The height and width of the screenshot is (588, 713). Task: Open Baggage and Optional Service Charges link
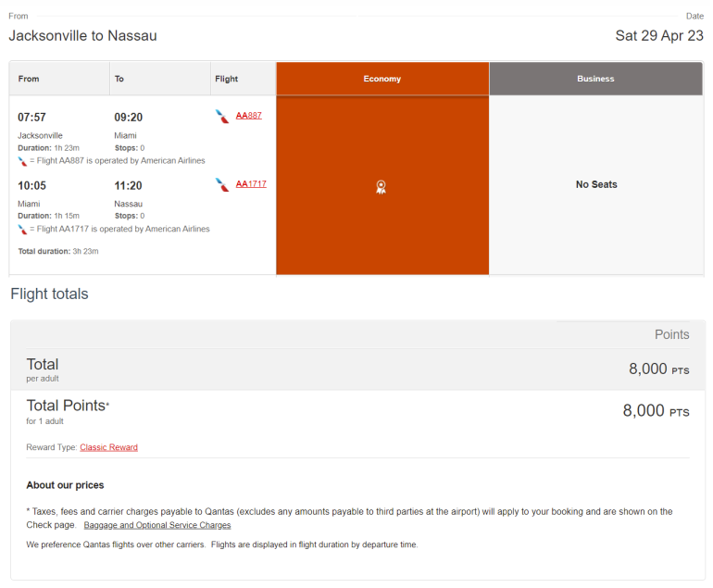[157, 525]
